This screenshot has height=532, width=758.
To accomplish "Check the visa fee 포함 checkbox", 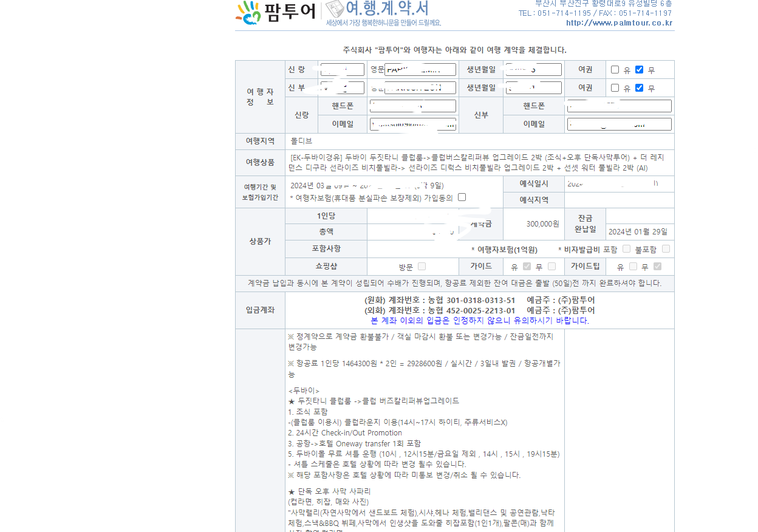I will 626,249.
